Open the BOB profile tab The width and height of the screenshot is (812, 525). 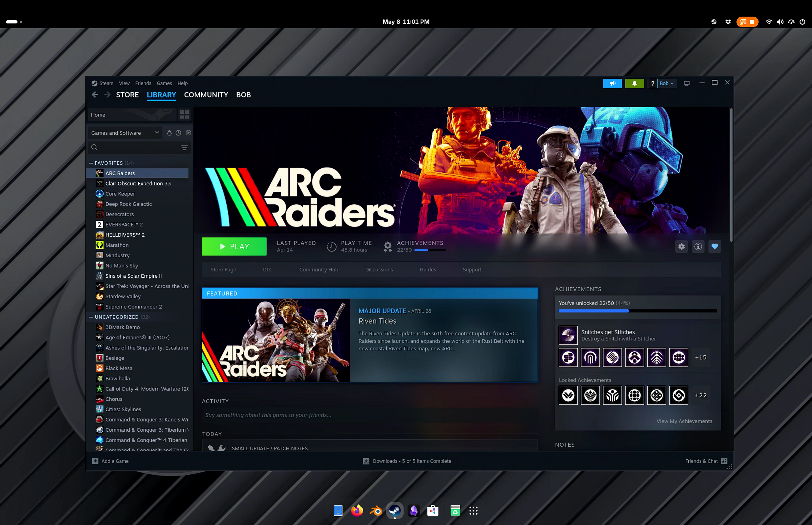click(x=243, y=95)
